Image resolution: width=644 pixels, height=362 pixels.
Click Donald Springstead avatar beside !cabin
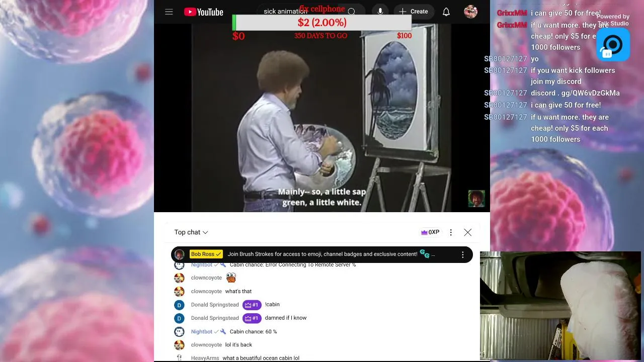pyautogui.click(x=179, y=305)
